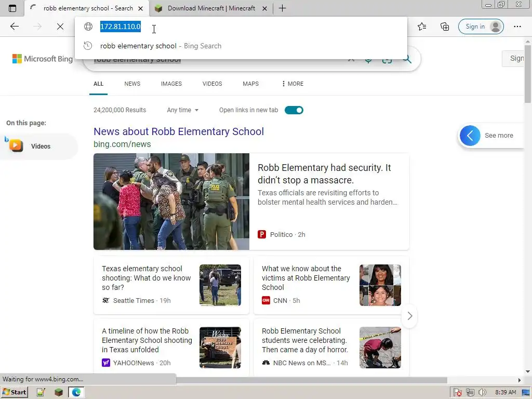Click the CNN victims photo thumbnail
532x399 pixels.
380,285
